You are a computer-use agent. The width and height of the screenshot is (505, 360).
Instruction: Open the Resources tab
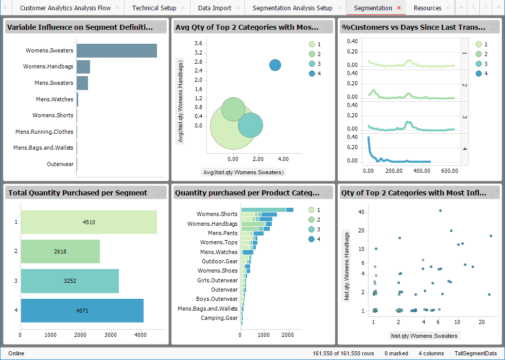pyautogui.click(x=427, y=8)
